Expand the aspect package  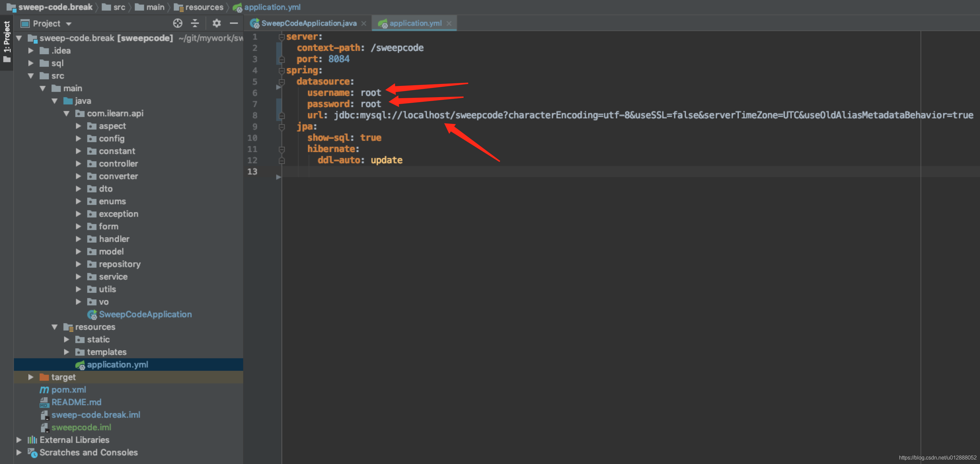(x=78, y=126)
